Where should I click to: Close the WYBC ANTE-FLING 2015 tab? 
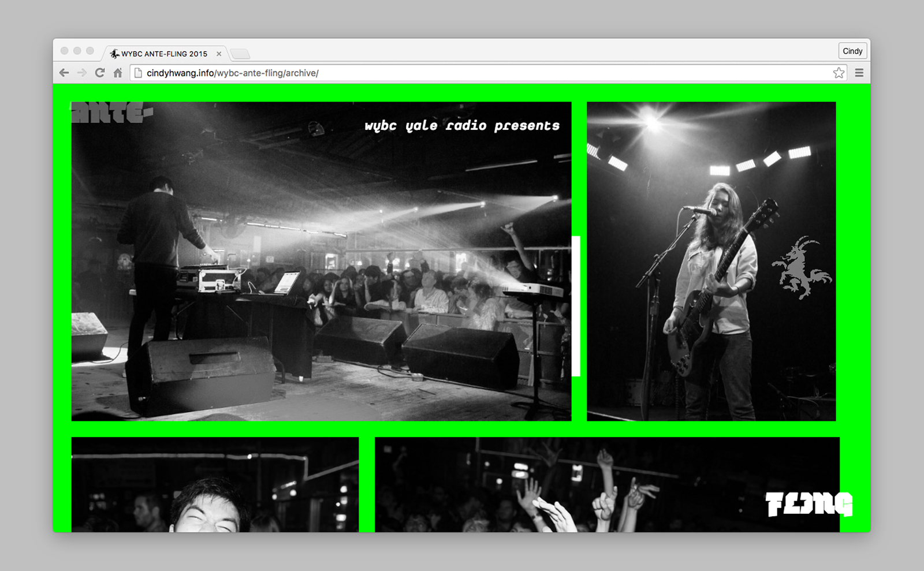pyautogui.click(x=219, y=53)
